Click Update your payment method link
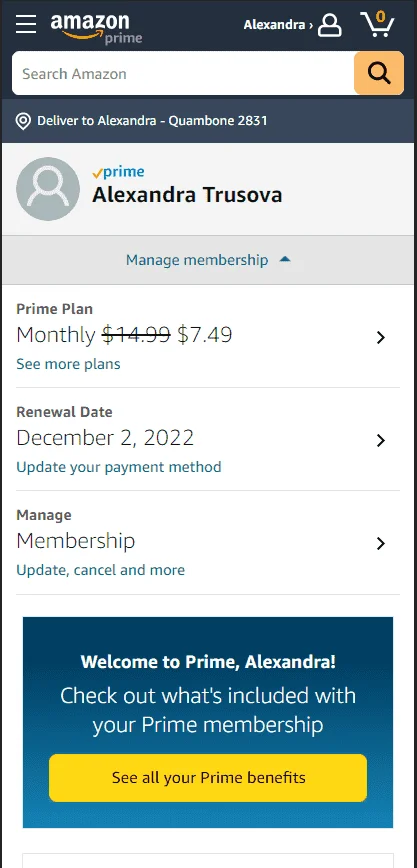The image size is (417, 868). tap(119, 467)
